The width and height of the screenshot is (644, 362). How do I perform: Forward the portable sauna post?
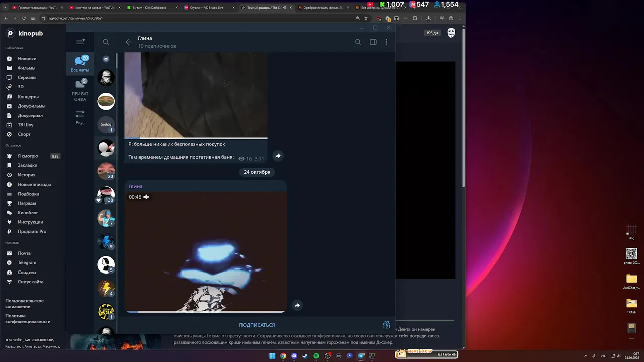[278, 156]
